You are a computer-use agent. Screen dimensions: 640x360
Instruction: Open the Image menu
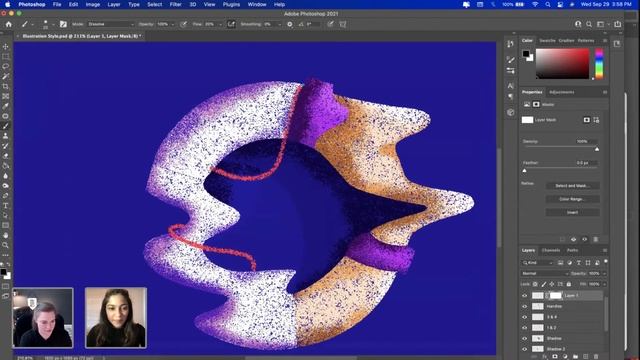point(93,4)
